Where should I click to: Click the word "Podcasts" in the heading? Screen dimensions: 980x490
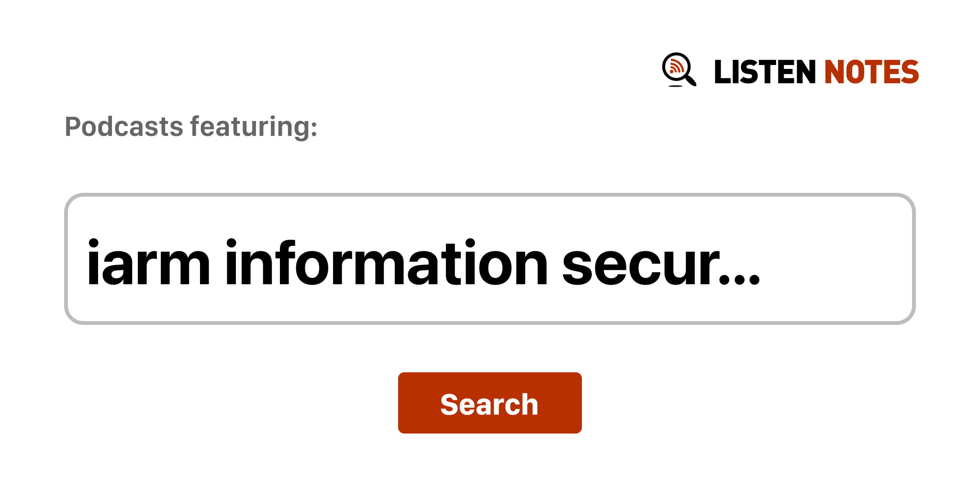pyautogui.click(x=124, y=127)
